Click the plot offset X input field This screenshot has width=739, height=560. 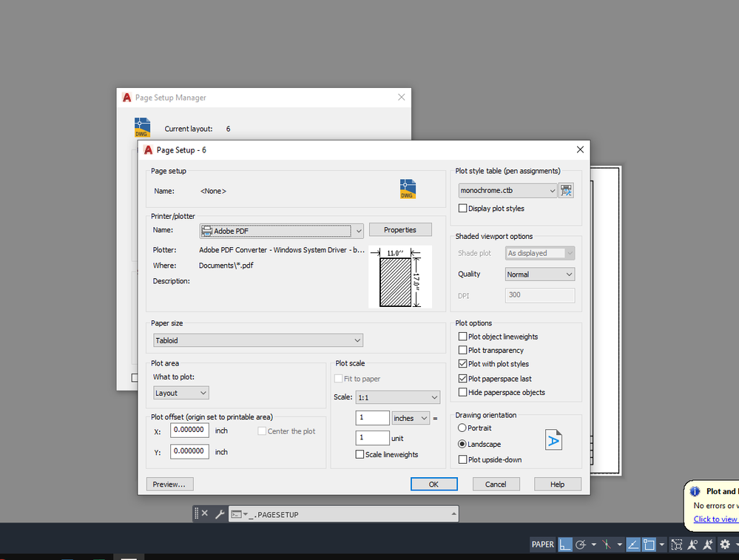tap(189, 430)
